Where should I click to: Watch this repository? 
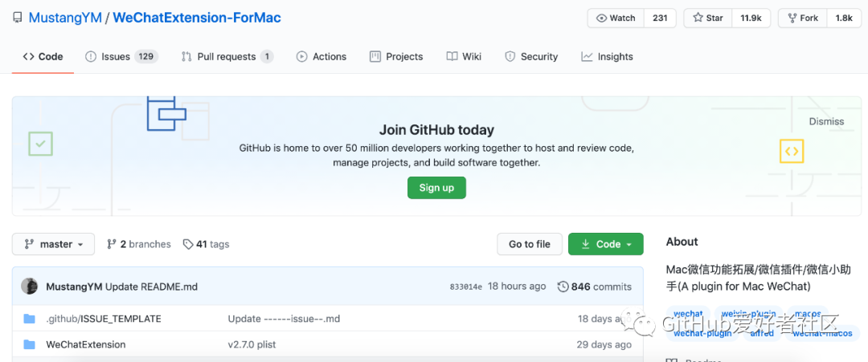pyautogui.click(x=616, y=18)
